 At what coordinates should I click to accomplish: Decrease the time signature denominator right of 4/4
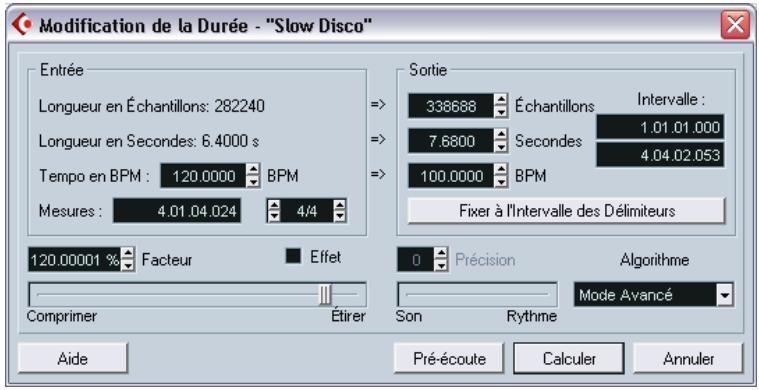tap(340, 217)
